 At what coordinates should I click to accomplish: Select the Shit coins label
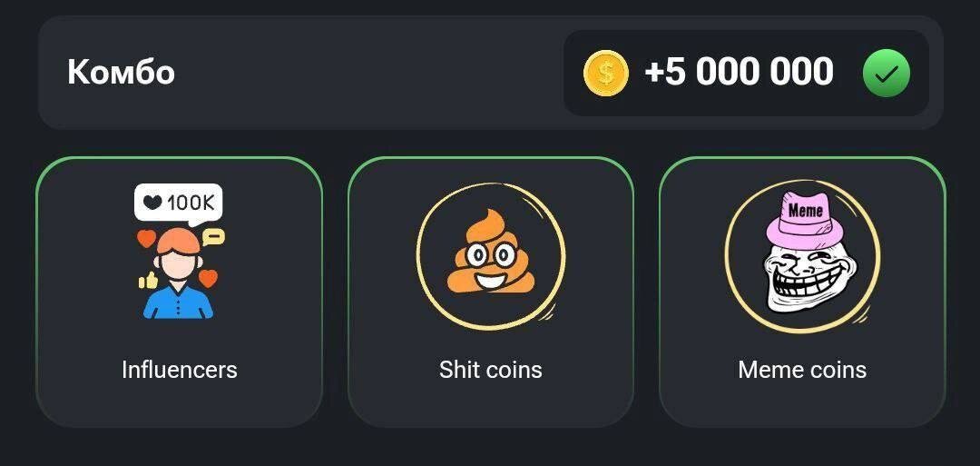pyautogui.click(x=491, y=369)
